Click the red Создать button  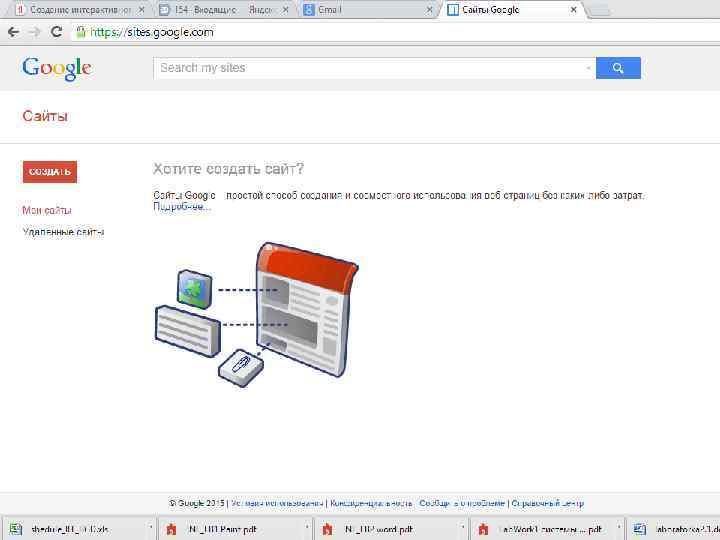(x=50, y=172)
